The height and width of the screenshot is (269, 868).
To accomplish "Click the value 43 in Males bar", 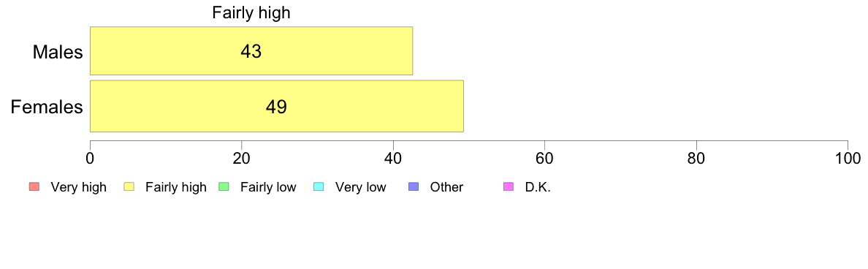I will pos(251,51).
